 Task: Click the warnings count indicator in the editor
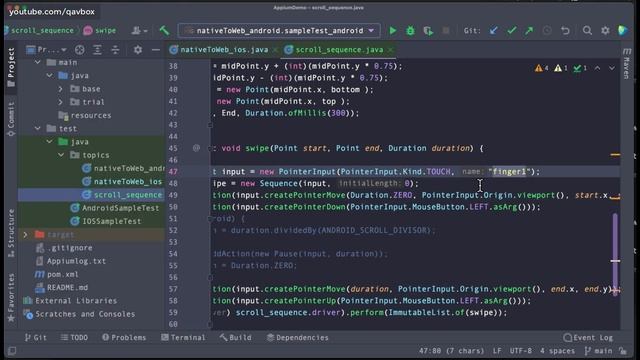pyautogui.click(x=542, y=68)
